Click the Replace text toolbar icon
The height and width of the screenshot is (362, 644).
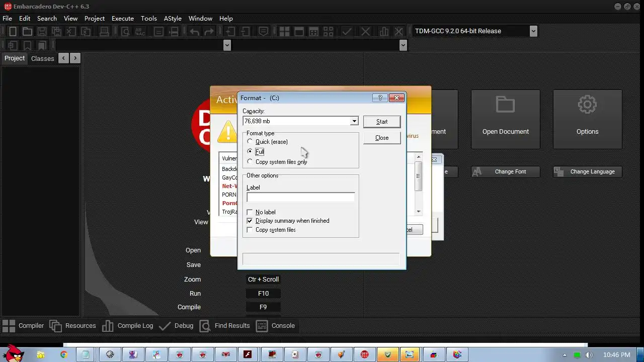[x=140, y=31]
